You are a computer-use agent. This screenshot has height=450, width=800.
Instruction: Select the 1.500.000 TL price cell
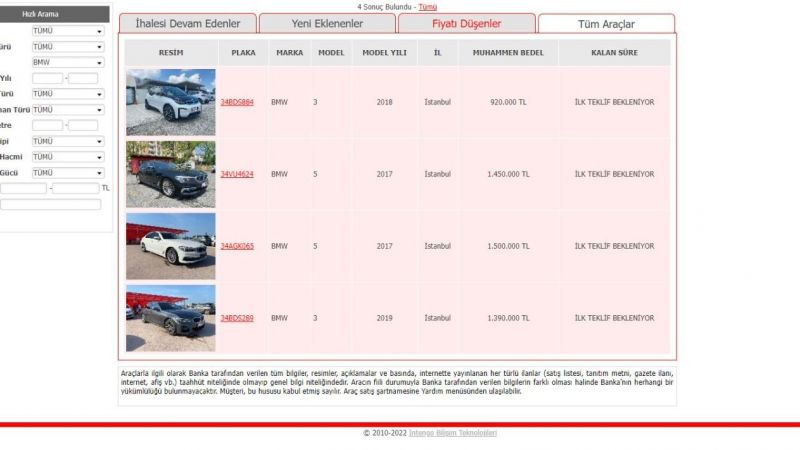(508, 246)
